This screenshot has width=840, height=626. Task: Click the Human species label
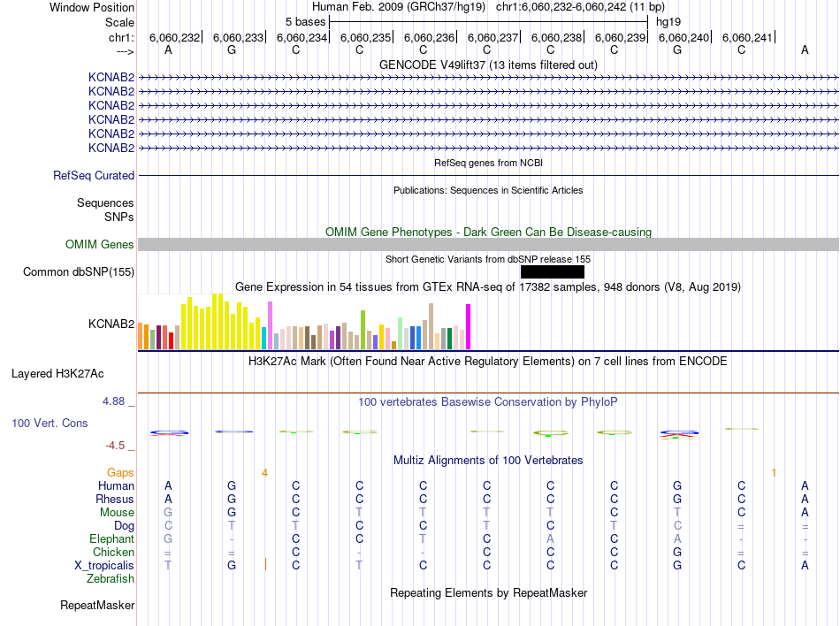click(x=116, y=485)
